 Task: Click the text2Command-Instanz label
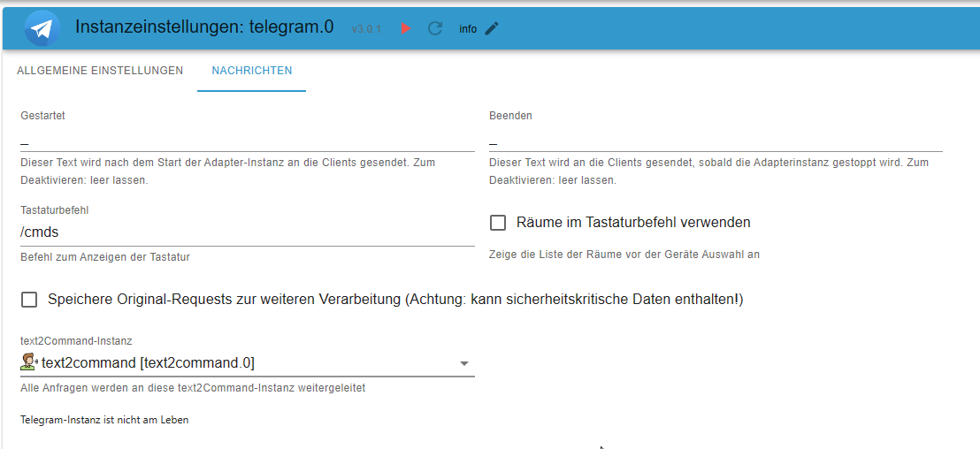(x=76, y=341)
